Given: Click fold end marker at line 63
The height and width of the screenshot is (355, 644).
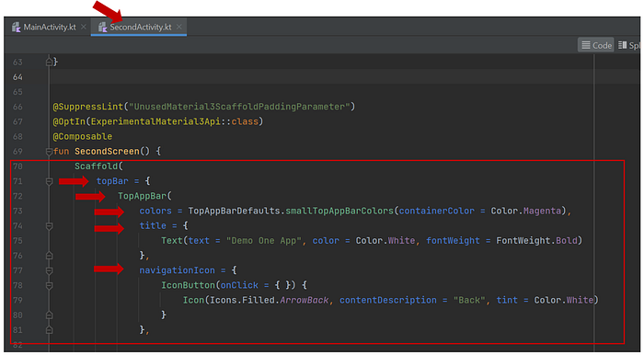Looking at the screenshot, I should (49, 62).
